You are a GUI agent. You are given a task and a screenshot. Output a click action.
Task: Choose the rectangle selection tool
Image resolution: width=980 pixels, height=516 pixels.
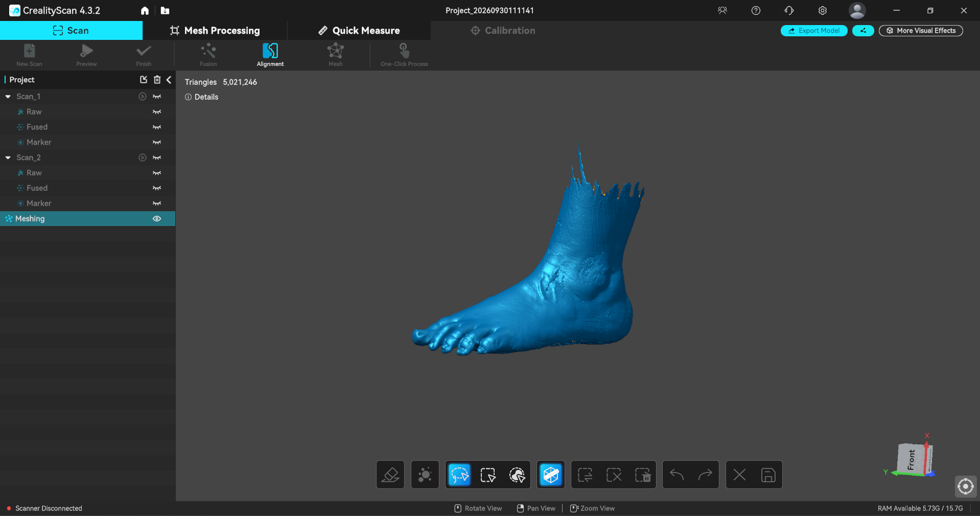pos(488,475)
